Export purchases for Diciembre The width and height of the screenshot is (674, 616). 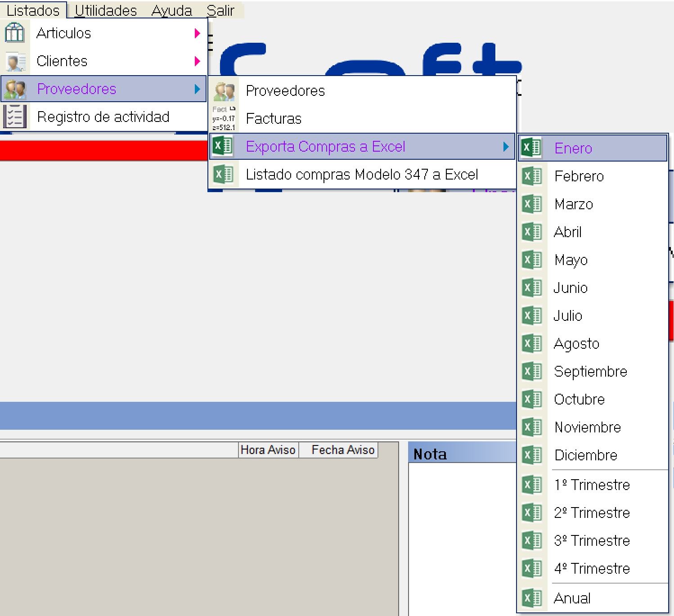pyautogui.click(x=586, y=455)
